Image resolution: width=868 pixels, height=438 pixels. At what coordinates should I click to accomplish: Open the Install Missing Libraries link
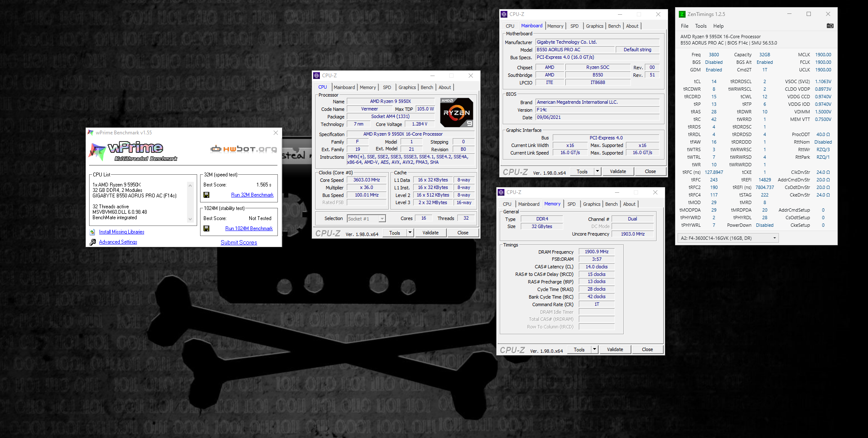click(121, 232)
